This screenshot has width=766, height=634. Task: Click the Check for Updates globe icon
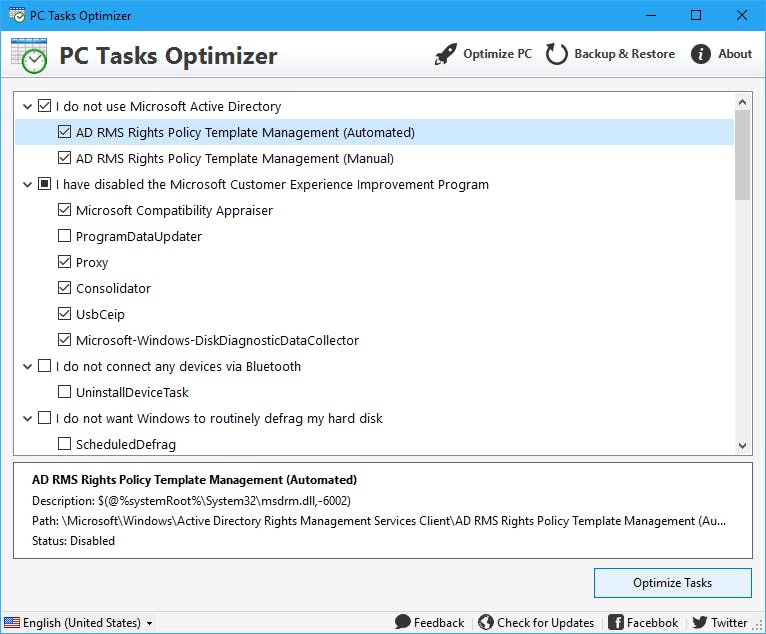(x=486, y=622)
